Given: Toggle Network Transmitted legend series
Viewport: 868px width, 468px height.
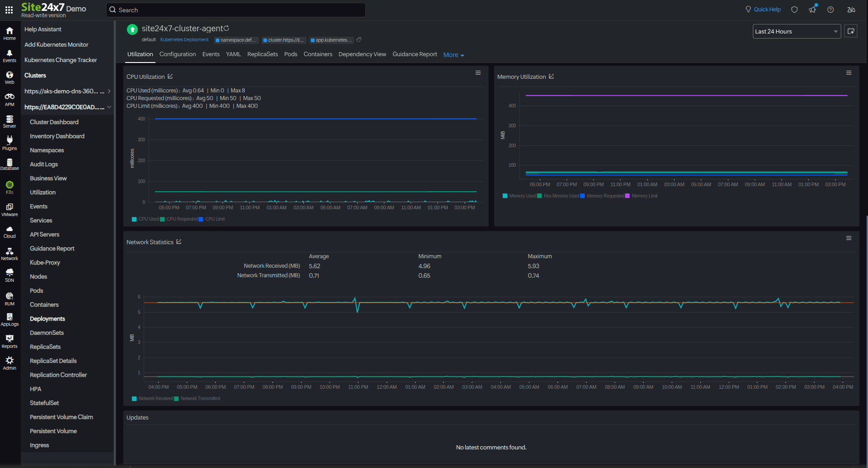Looking at the screenshot, I should [197, 399].
